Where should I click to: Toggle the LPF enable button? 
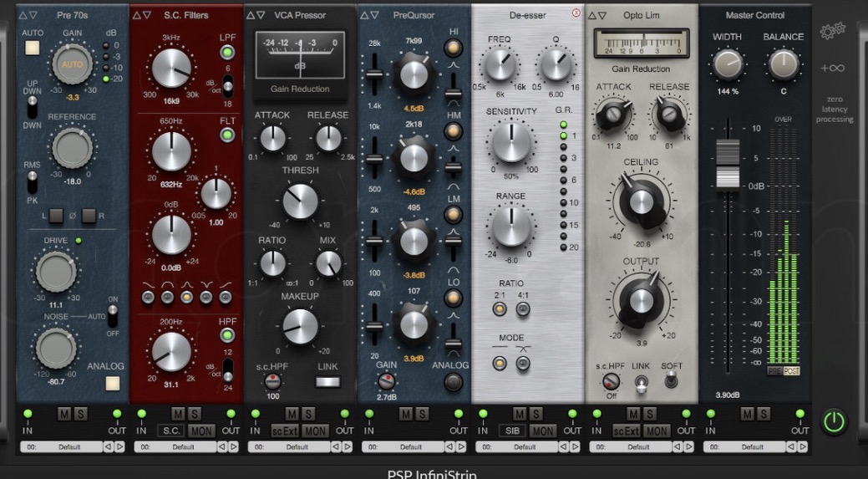coord(227,53)
